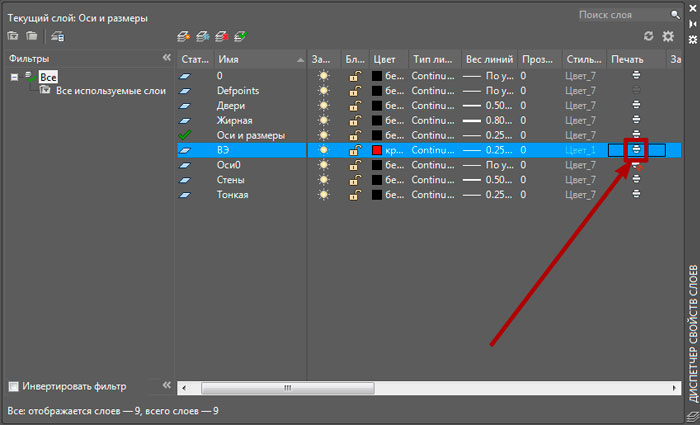Open layer settings gear icon

pyautogui.click(x=668, y=36)
